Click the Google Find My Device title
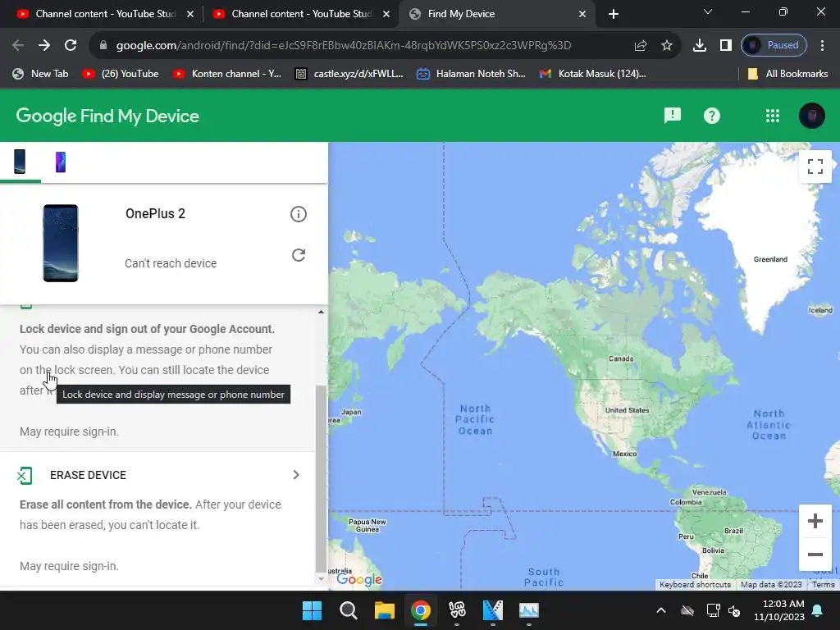 (x=107, y=116)
